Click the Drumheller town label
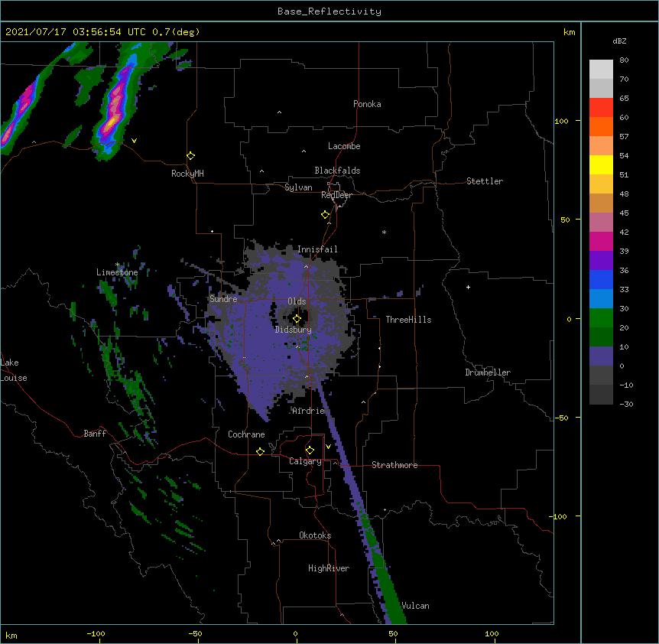The width and height of the screenshot is (659, 644). pyautogui.click(x=488, y=372)
